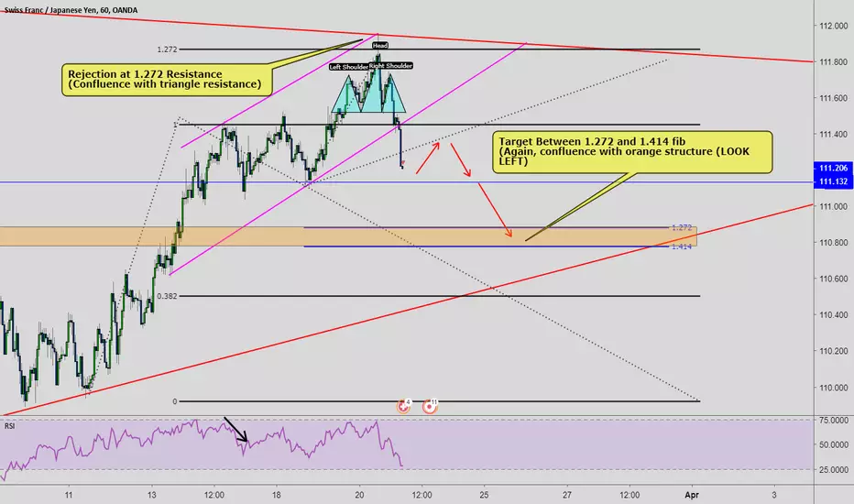Click the 75.0000 RSI scale value
The height and width of the screenshot is (504, 854).
[833, 420]
